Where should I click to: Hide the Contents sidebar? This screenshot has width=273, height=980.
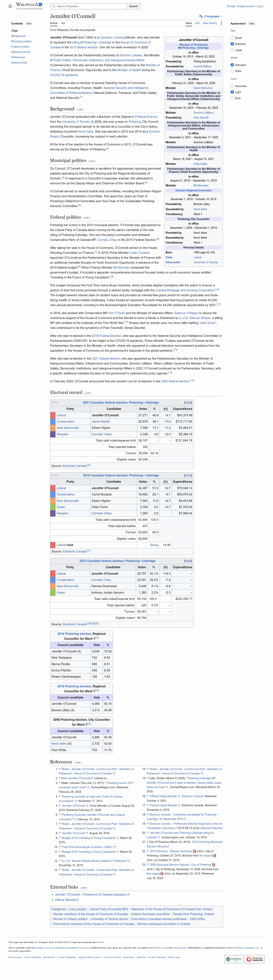[28, 24]
